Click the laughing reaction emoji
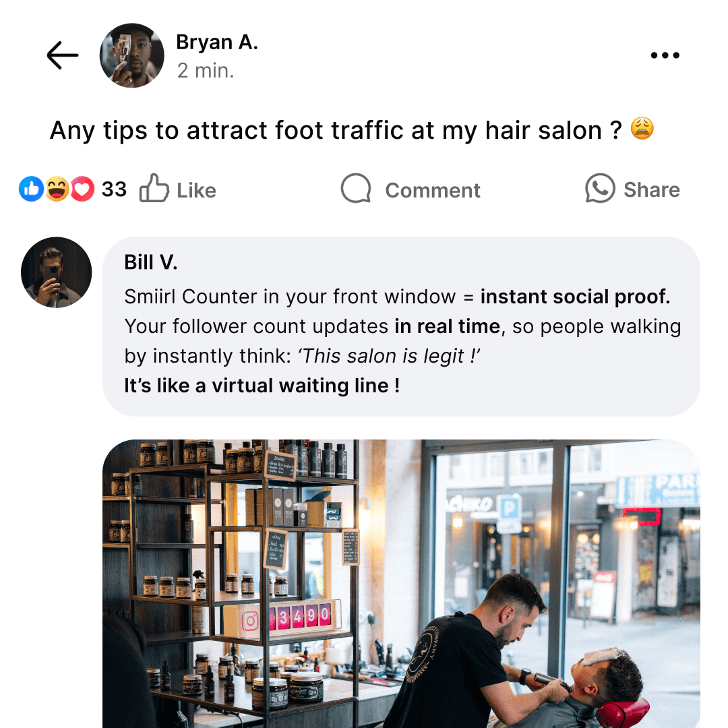Viewport: 728px width, 728px height. [57, 189]
